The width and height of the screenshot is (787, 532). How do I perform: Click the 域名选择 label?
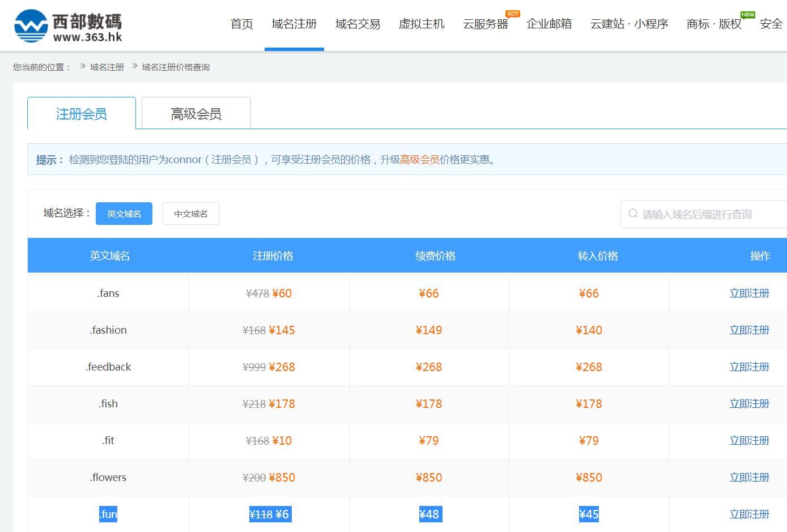click(67, 213)
